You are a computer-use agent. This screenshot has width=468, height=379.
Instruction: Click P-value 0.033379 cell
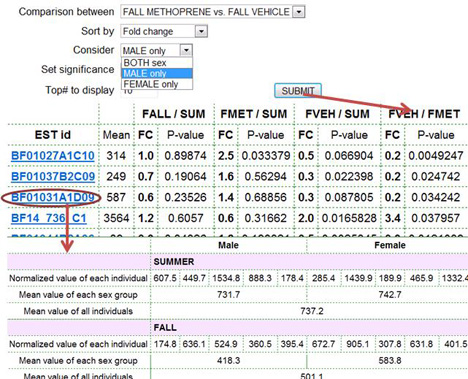tap(266, 156)
